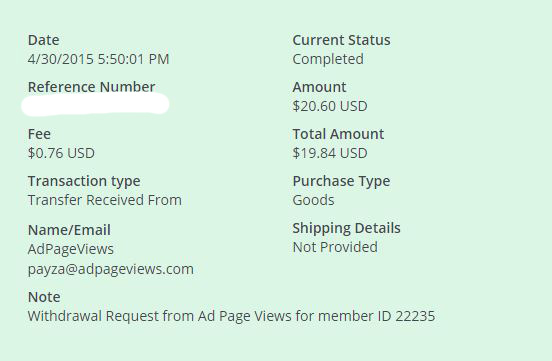Click the Goods purchase type value

pyautogui.click(x=313, y=200)
